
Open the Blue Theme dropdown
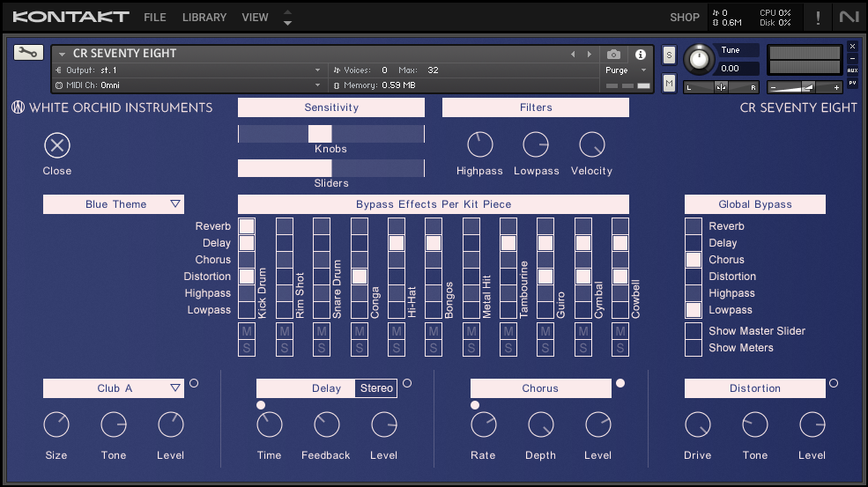click(114, 204)
